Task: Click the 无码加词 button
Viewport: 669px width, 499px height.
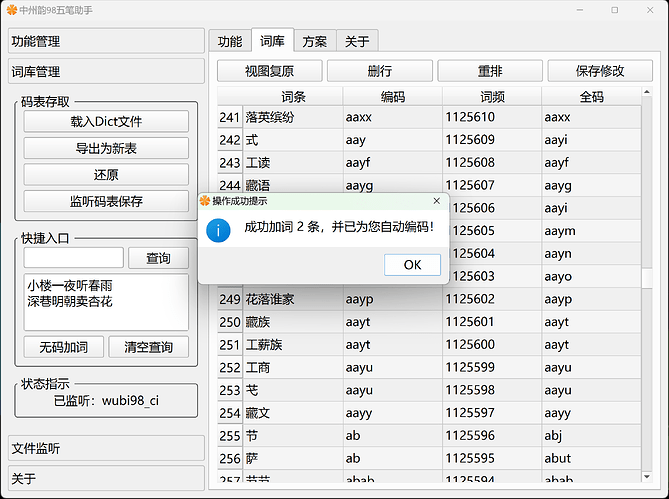Action: click(x=63, y=347)
